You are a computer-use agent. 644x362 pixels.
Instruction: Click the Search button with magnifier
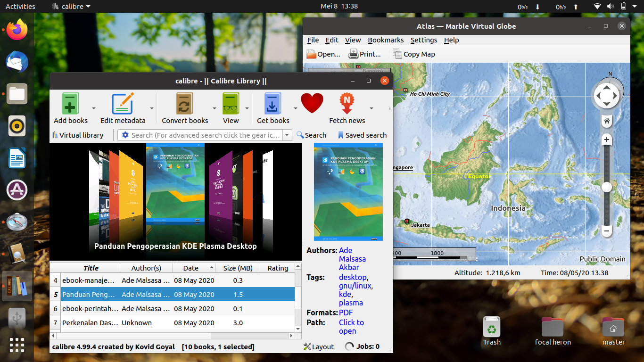pos(311,135)
